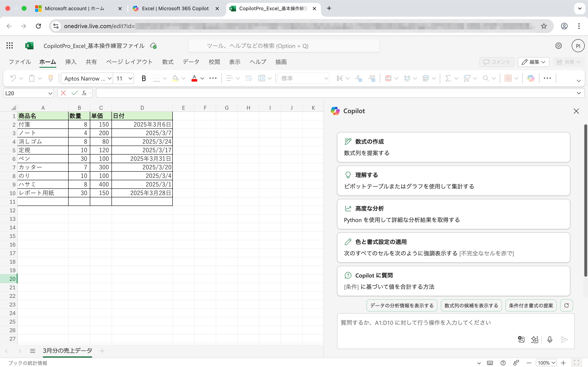The image size is (588, 367).
Task: Click the Wrap Text icon
Action: 248,78
